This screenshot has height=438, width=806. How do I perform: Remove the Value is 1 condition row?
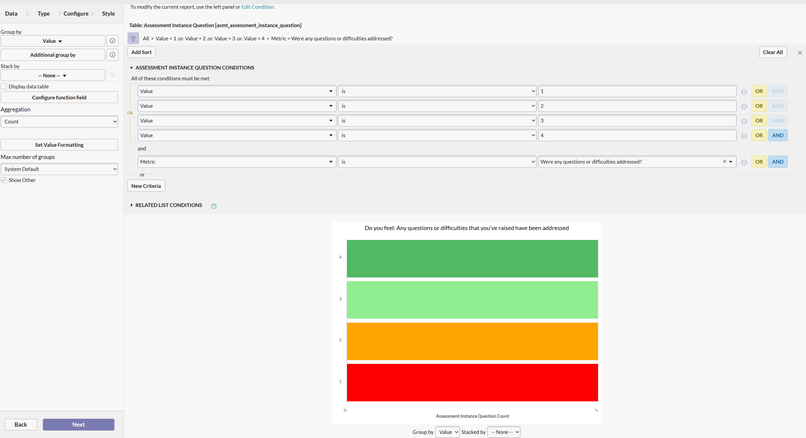coord(744,92)
